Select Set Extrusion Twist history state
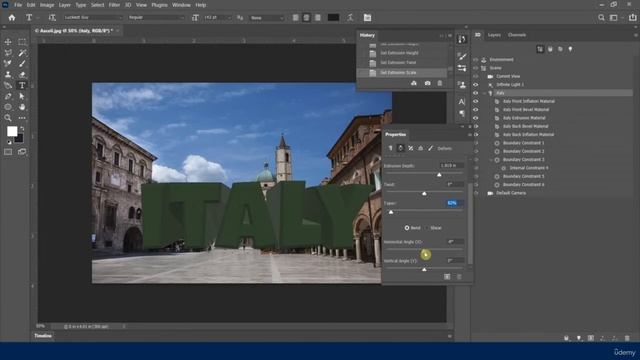The image size is (640, 360). click(x=402, y=63)
